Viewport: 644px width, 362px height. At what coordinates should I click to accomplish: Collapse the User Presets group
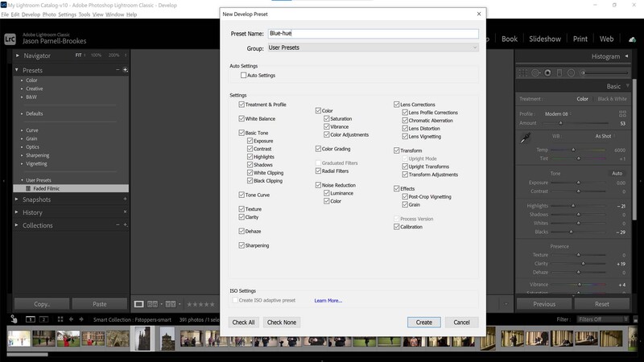pyautogui.click(x=22, y=180)
